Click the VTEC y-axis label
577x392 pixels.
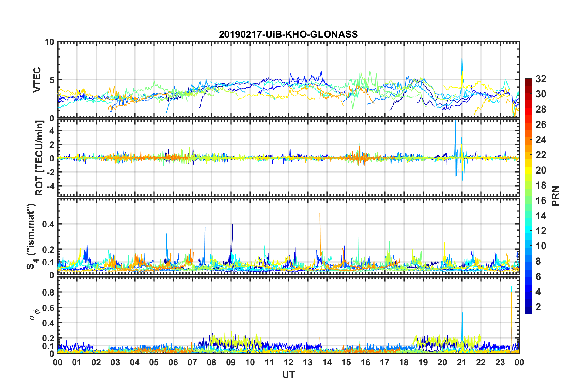point(37,80)
